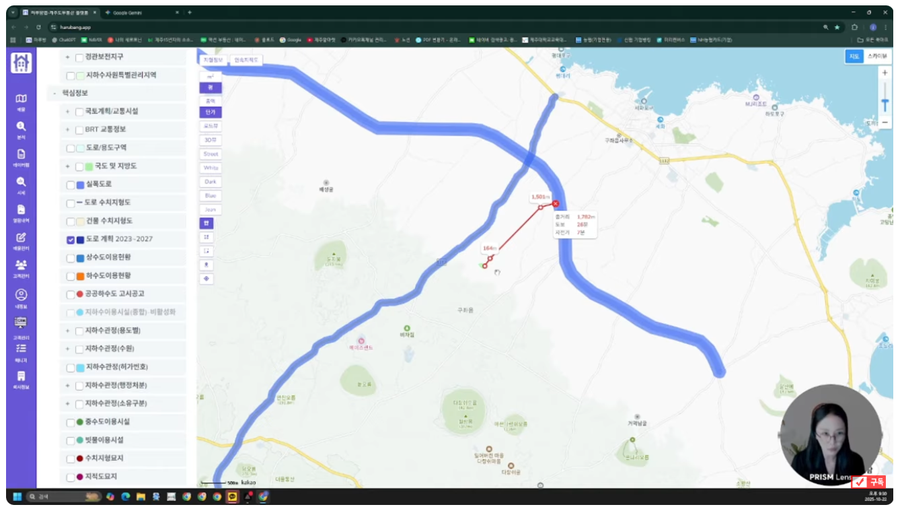Expand the 국토계획/교통시설 tree node

coord(67,112)
